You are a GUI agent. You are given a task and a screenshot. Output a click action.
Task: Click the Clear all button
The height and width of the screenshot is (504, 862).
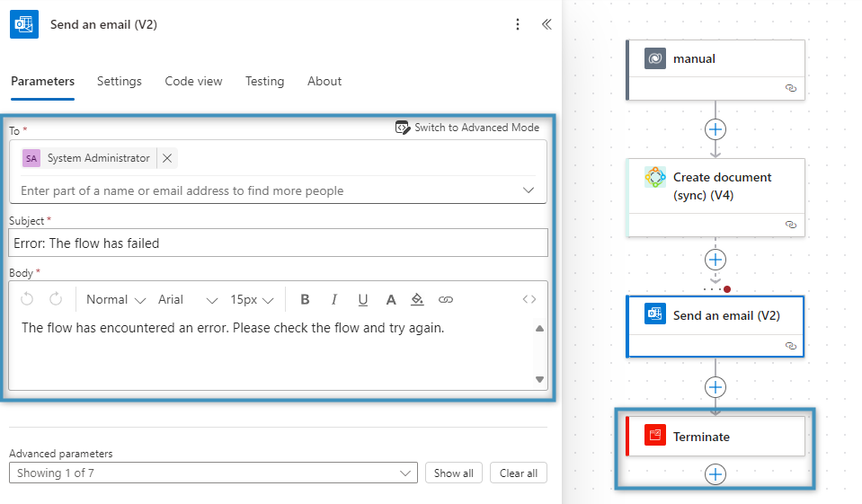point(519,473)
